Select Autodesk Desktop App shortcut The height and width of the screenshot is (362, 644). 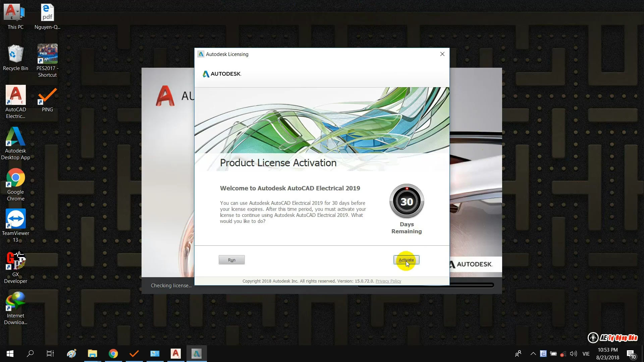15,143
